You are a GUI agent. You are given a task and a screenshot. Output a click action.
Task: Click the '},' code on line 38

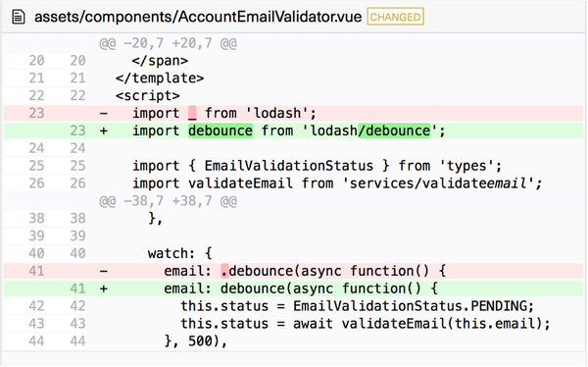click(x=156, y=218)
